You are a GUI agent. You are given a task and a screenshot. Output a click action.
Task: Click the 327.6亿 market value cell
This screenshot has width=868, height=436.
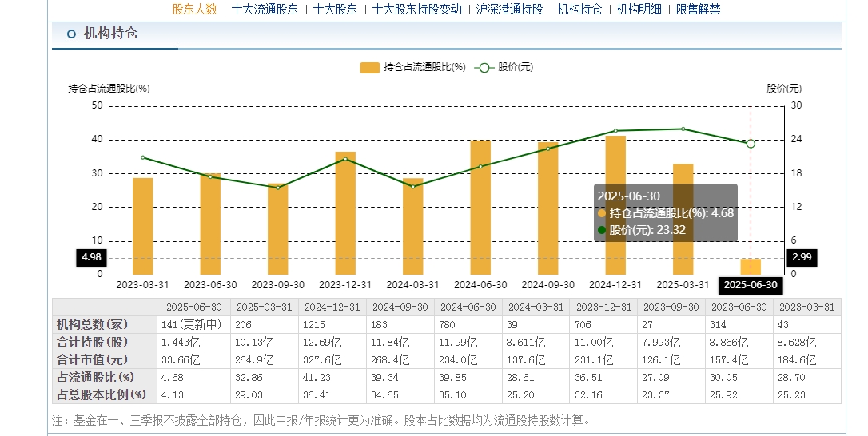coord(332,359)
